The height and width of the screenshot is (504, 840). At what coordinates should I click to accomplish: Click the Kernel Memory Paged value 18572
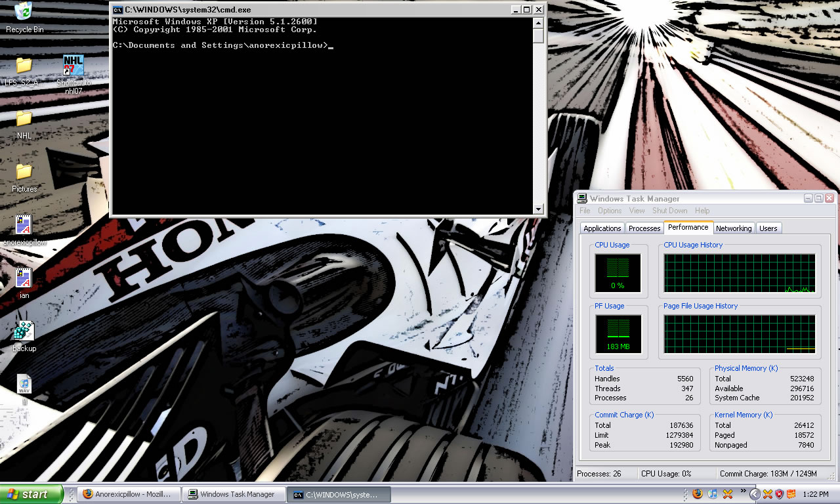[x=803, y=435]
